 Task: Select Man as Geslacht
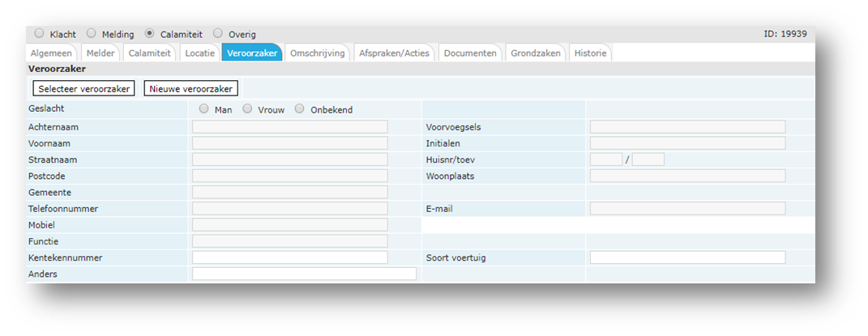(203, 109)
